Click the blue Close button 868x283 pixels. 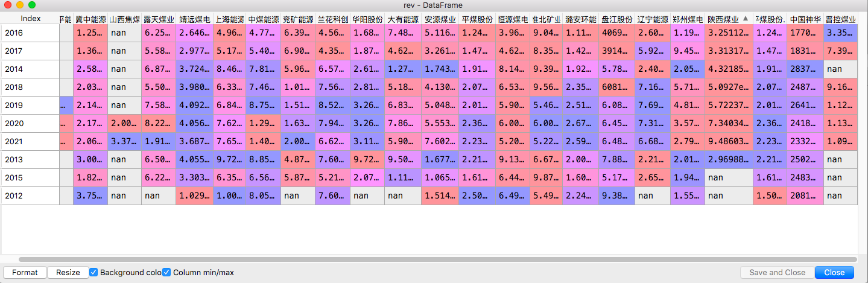(x=834, y=272)
